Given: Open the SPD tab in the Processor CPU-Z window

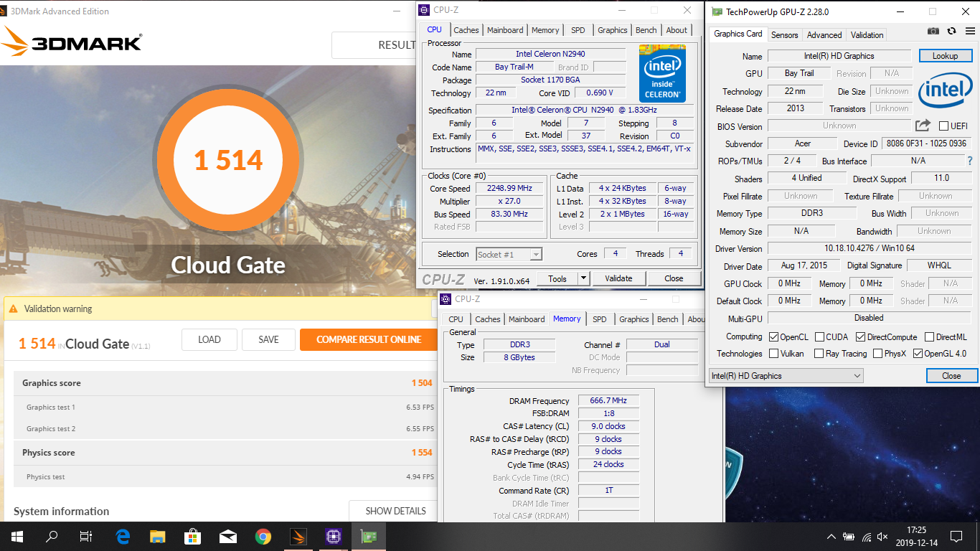Looking at the screenshot, I should (x=578, y=30).
